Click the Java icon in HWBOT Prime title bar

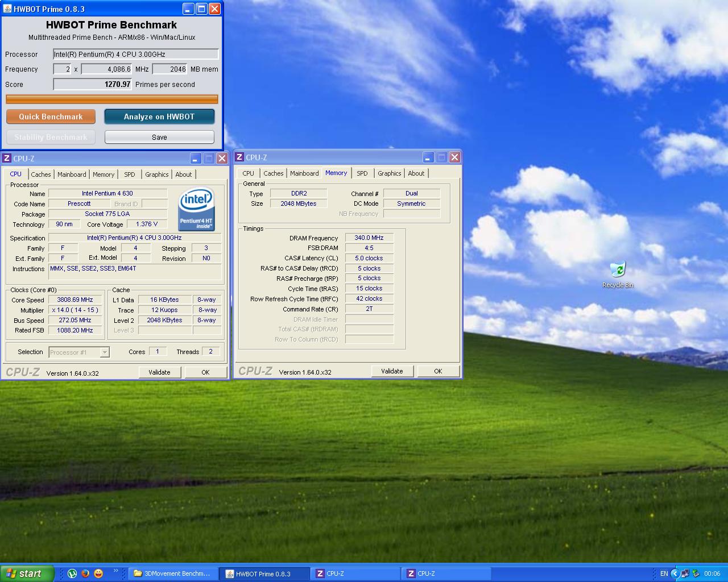click(7, 9)
